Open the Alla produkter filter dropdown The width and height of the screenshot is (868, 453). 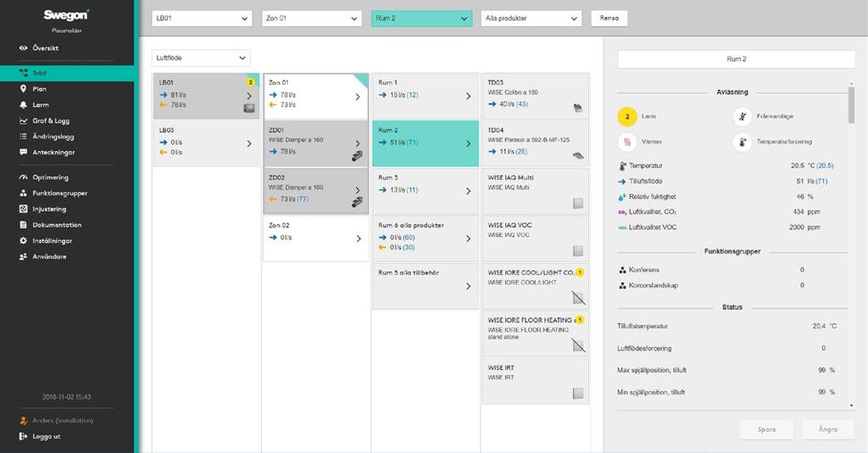pyautogui.click(x=531, y=19)
